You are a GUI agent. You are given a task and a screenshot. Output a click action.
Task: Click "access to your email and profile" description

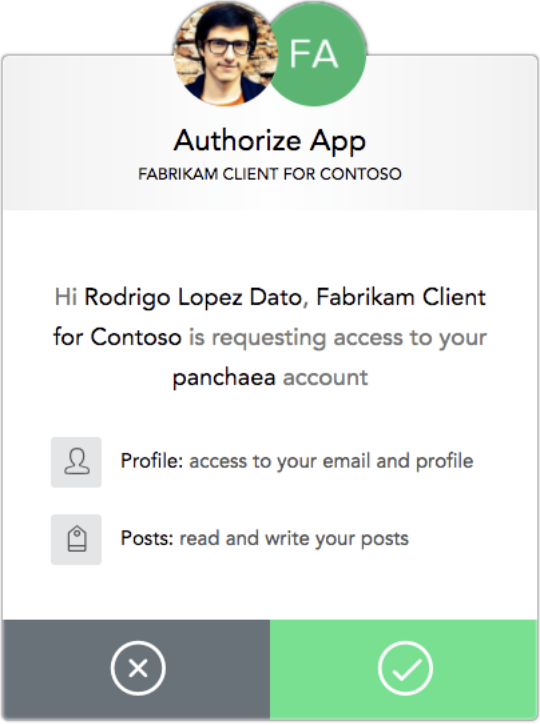[331, 461]
